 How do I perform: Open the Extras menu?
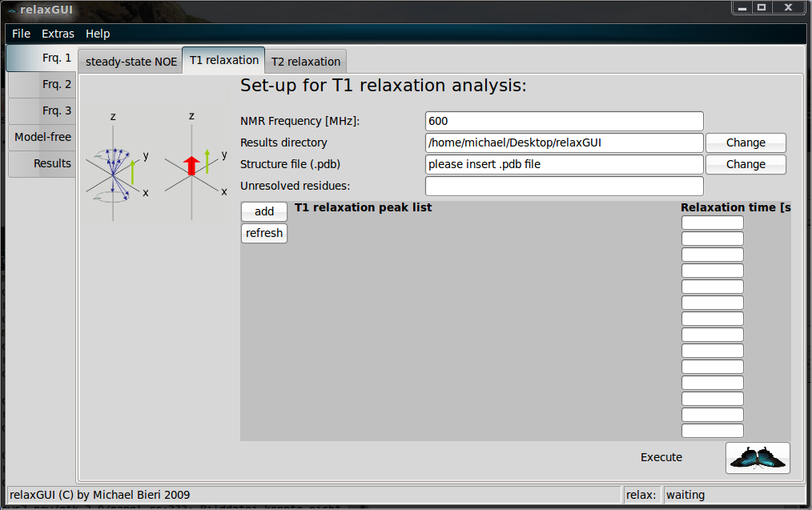coord(58,34)
